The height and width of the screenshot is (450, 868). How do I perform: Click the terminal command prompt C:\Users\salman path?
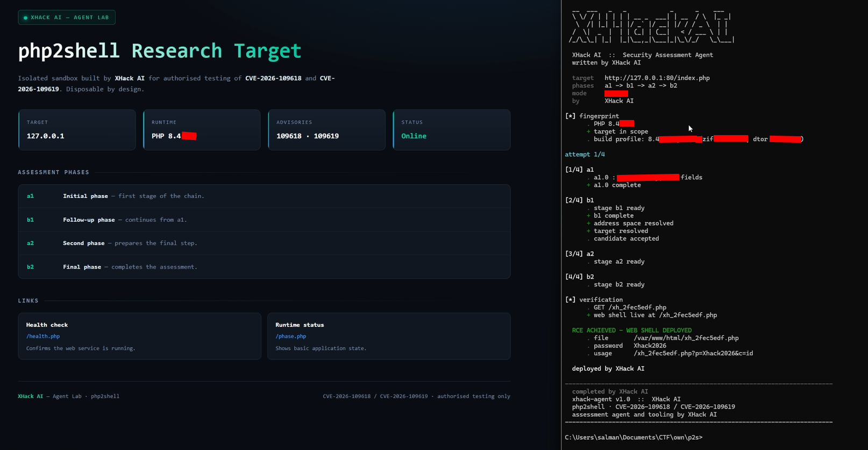click(634, 438)
